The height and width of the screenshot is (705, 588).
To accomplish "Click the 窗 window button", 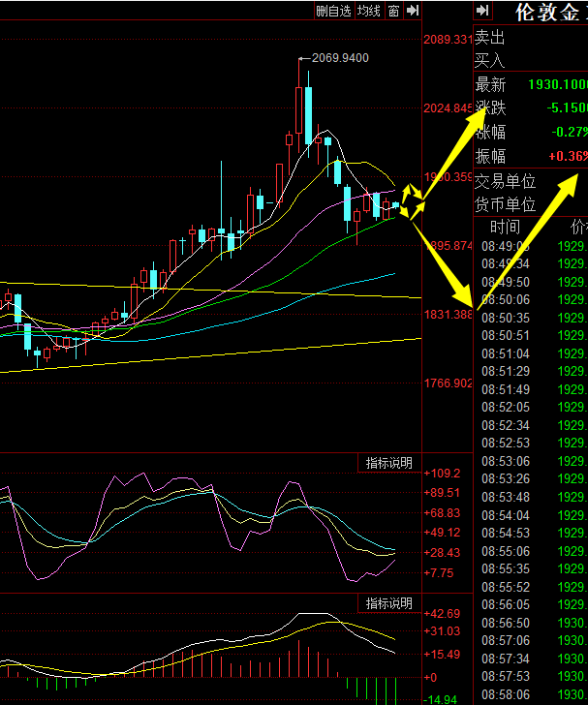I will (x=393, y=11).
